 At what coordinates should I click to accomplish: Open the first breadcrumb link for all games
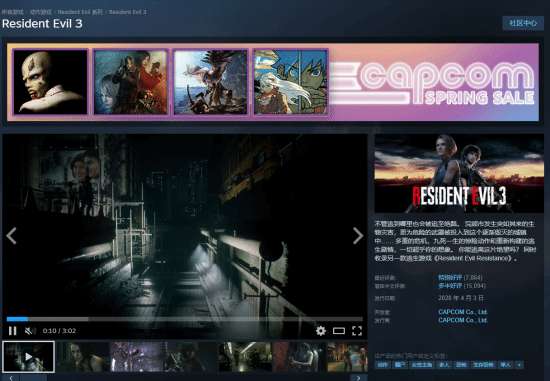[x=13, y=12]
